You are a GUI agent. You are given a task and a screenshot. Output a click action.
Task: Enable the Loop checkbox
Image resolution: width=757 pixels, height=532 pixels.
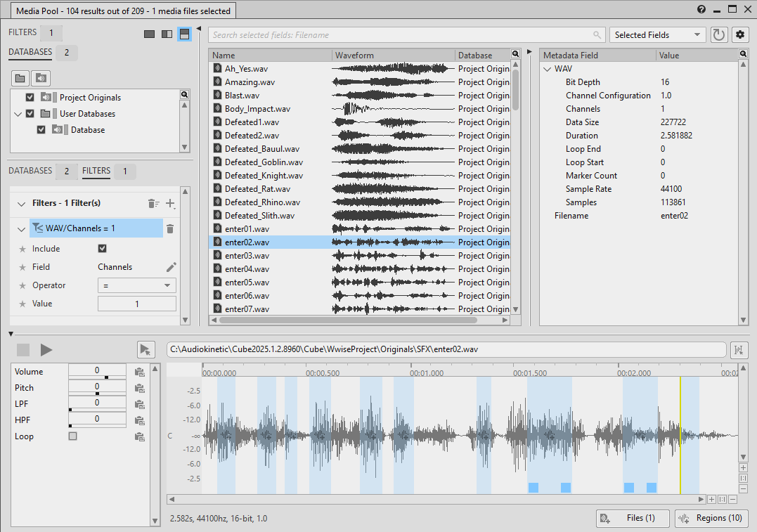pos(73,436)
